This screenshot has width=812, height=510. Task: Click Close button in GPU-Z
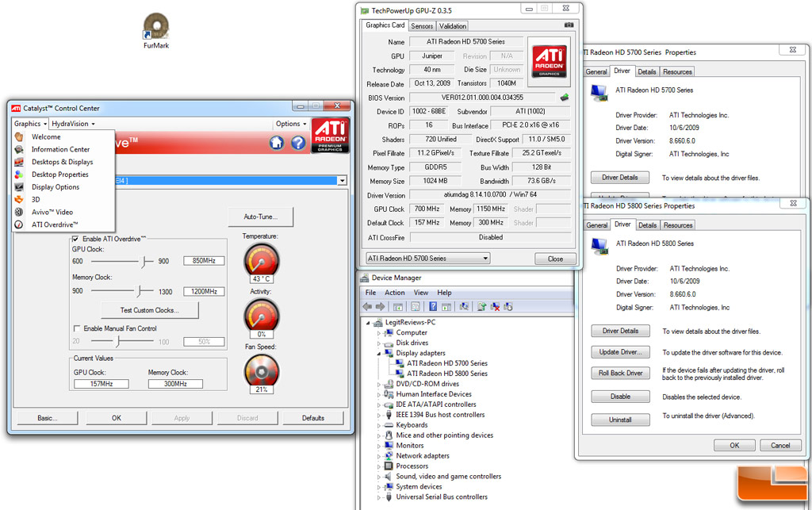tap(555, 259)
